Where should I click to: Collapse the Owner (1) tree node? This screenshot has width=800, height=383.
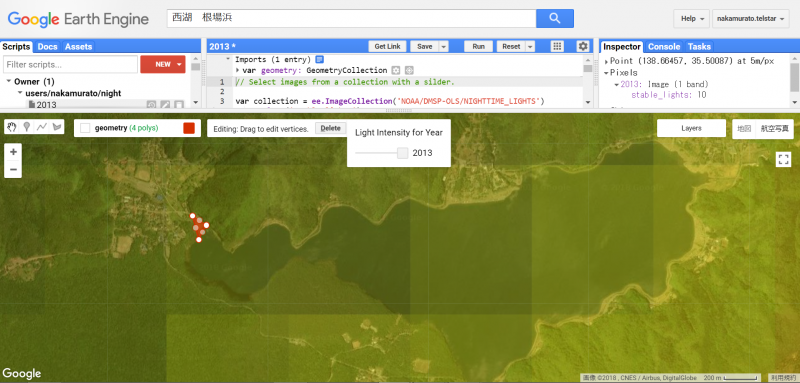tap(9, 82)
